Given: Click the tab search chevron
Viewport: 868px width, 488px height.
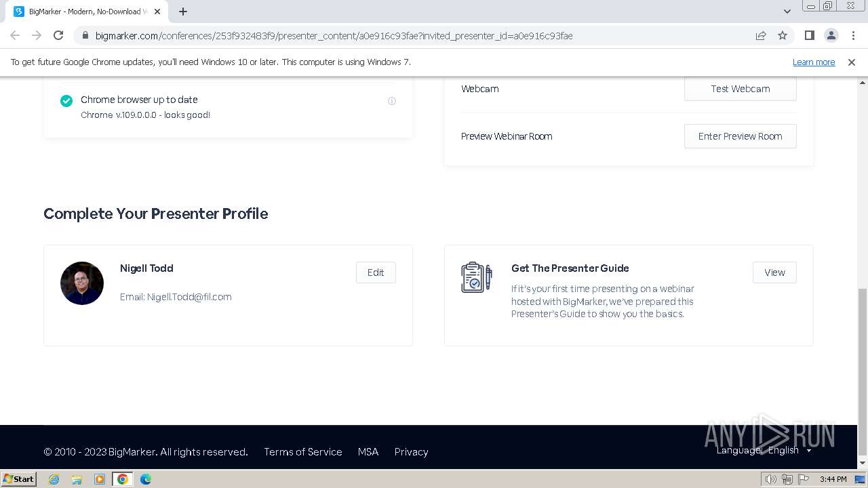Looking at the screenshot, I should click(x=787, y=12).
